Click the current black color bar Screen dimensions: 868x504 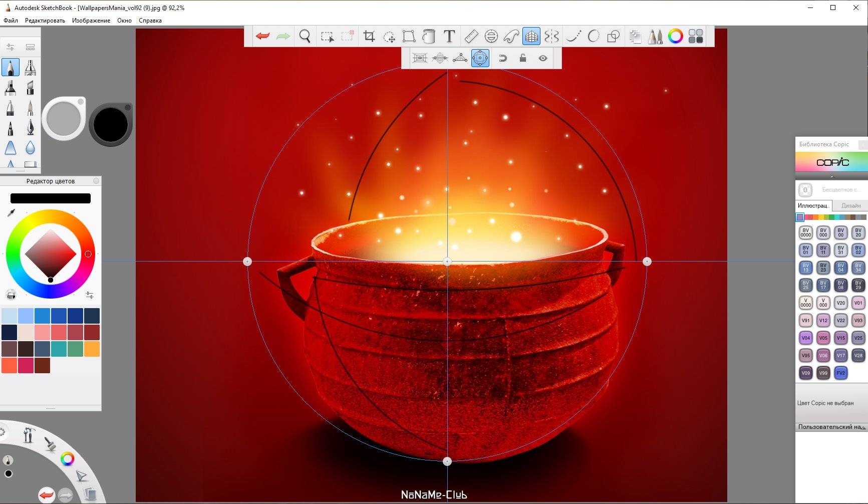point(51,198)
